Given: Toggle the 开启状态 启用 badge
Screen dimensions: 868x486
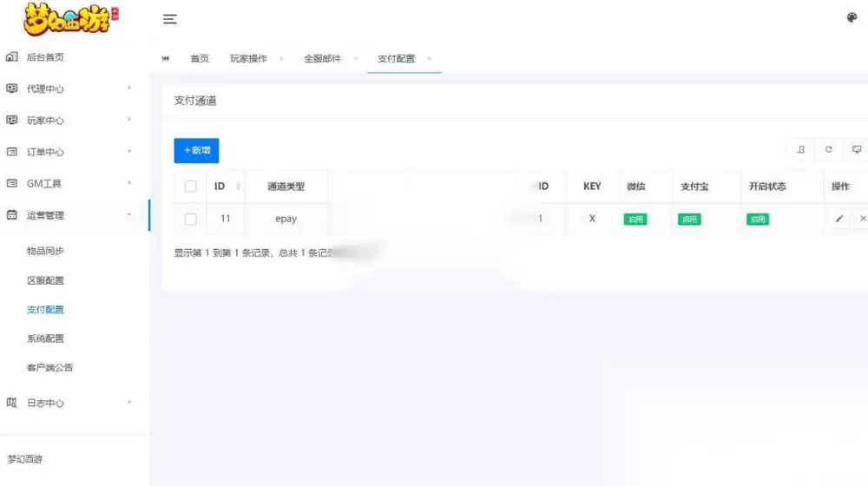Looking at the screenshot, I should coord(757,220).
